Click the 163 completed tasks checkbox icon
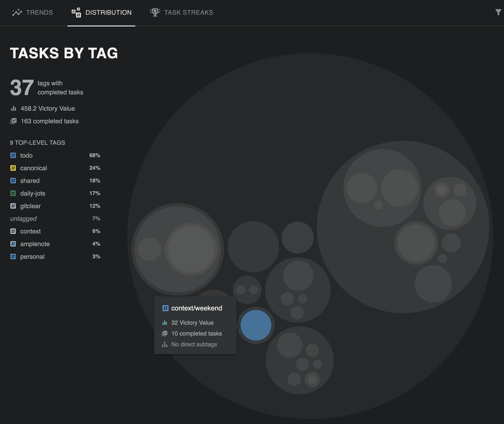The height and width of the screenshot is (424, 504). [x=14, y=121]
